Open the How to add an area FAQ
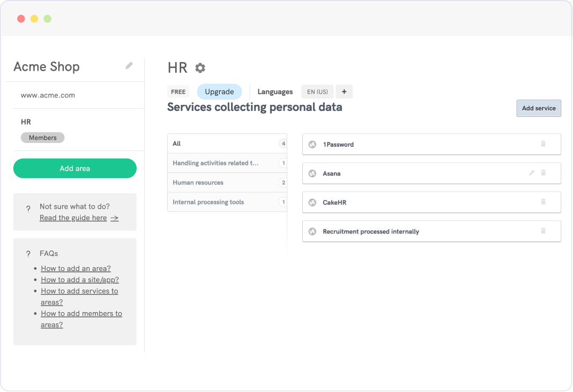Image resolution: width=573 pixels, height=392 pixels. click(x=76, y=268)
